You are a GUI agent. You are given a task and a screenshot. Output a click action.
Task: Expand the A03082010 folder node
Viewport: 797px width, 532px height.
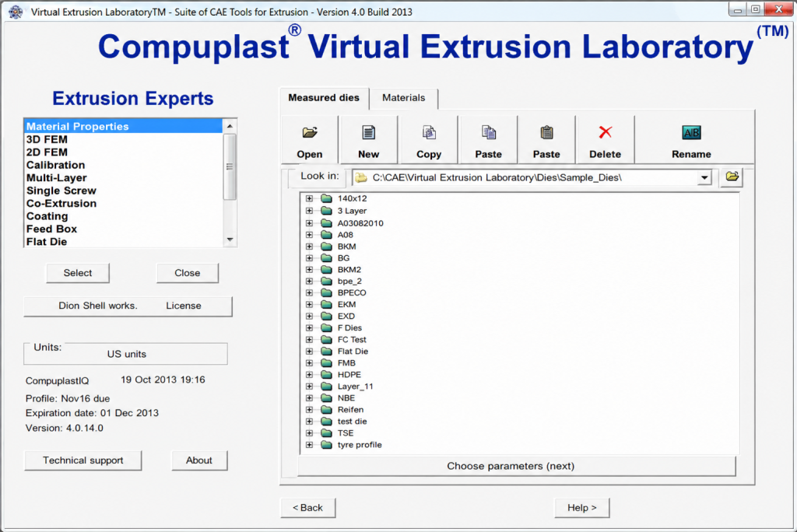(309, 223)
